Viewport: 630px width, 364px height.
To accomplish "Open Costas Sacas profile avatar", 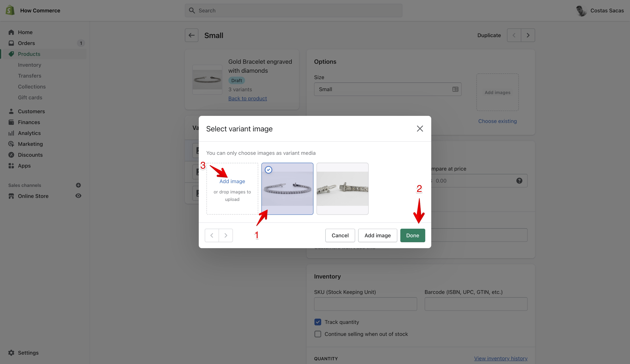I will coord(581,11).
